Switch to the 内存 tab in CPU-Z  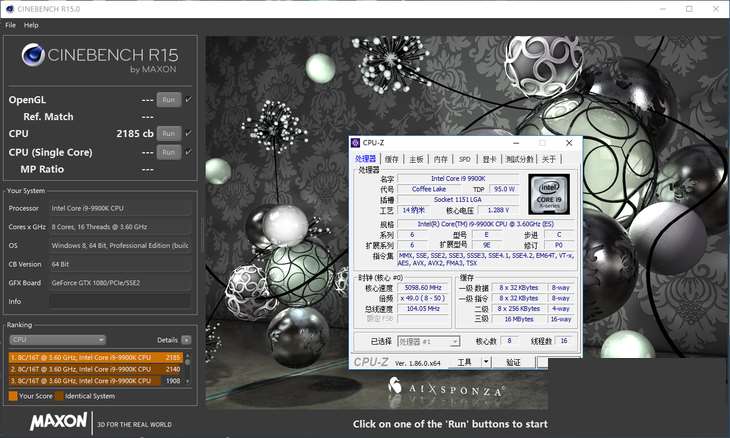[x=440, y=159]
